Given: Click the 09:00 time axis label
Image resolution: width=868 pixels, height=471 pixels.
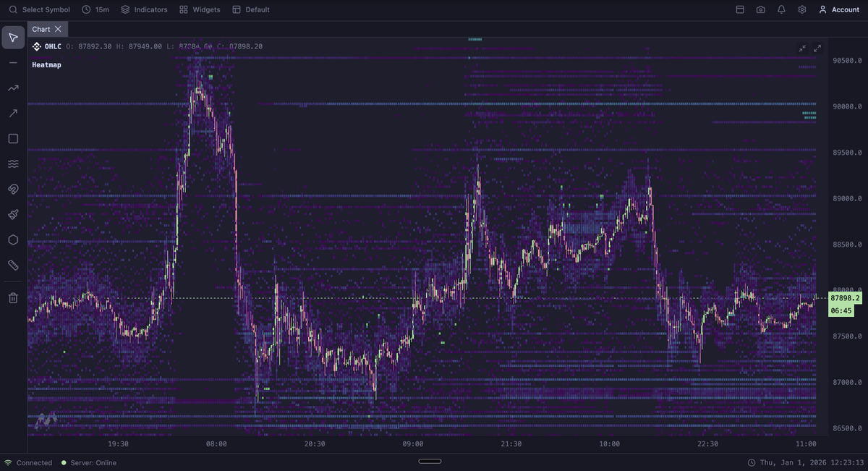Looking at the screenshot, I should point(413,444).
